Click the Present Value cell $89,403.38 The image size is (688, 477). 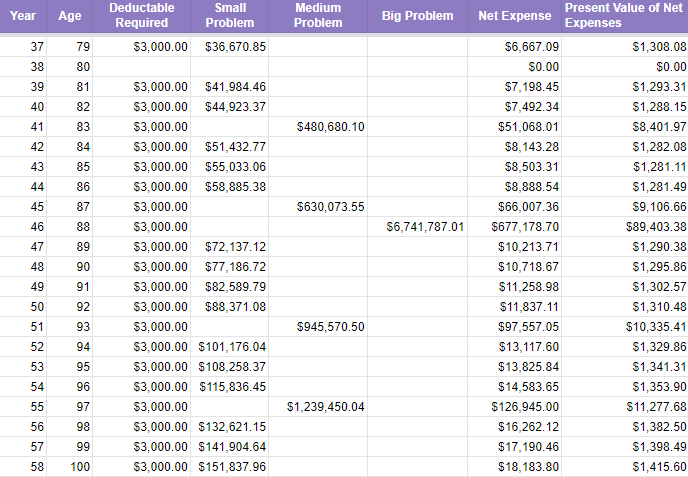(x=625, y=227)
